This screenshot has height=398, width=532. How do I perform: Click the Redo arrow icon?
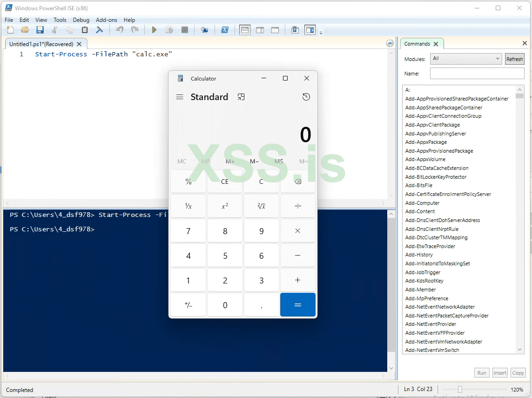(x=135, y=30)
